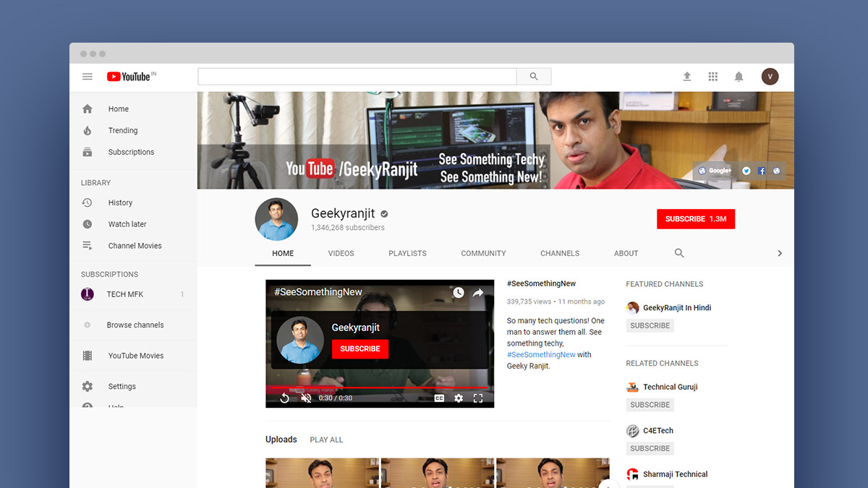Click the Twitter icon on the banner
The height and width of the screenshot is (488, 868).
coord(746,171)
